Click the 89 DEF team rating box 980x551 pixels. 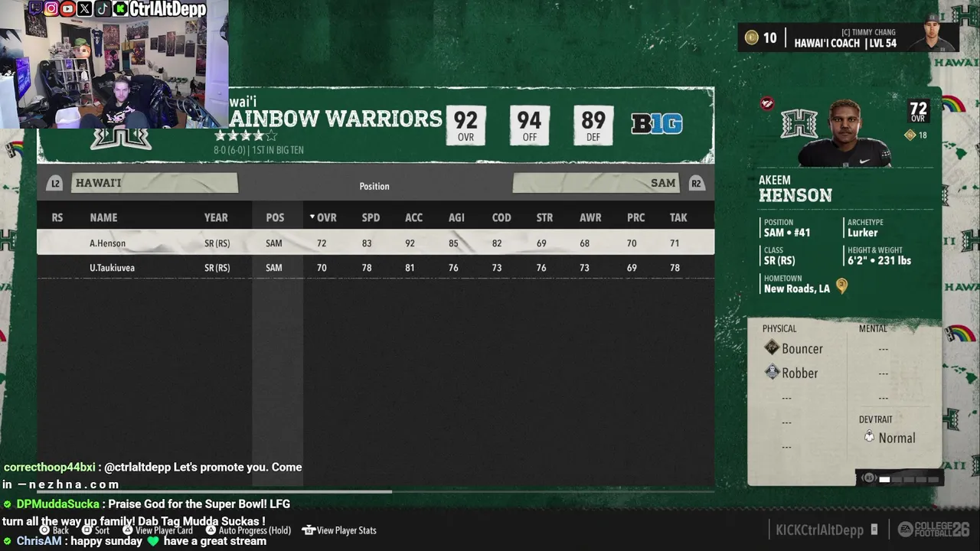[593, 125]
